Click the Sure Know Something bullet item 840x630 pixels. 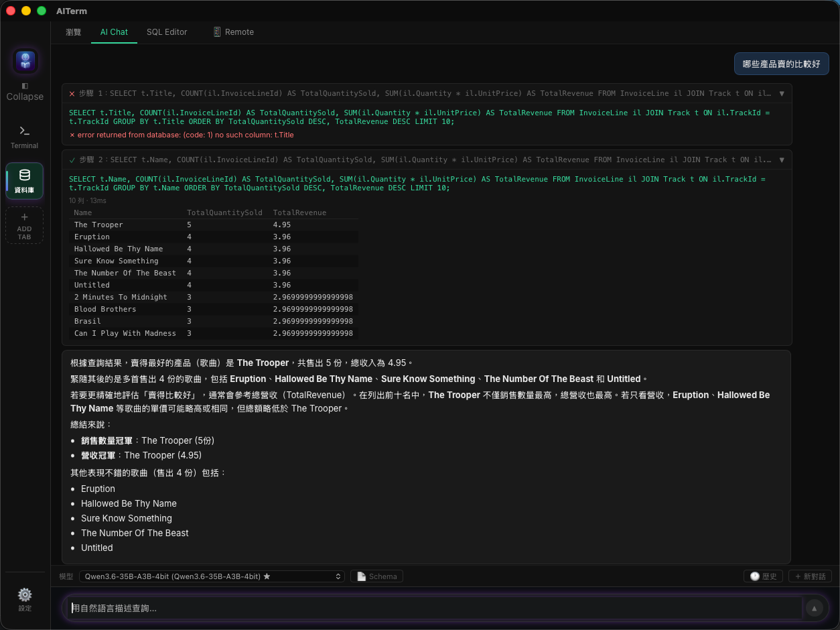pyautogui.click(x=127, y=519)
